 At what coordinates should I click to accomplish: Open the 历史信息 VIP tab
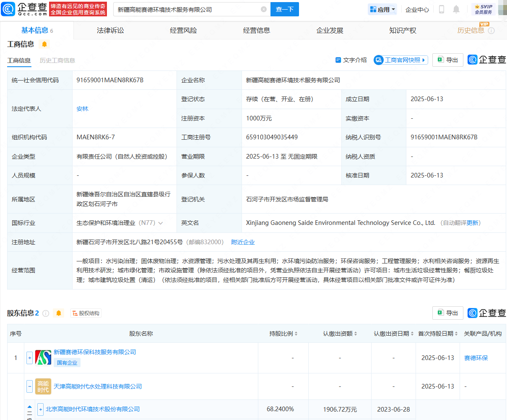point(471,30)
